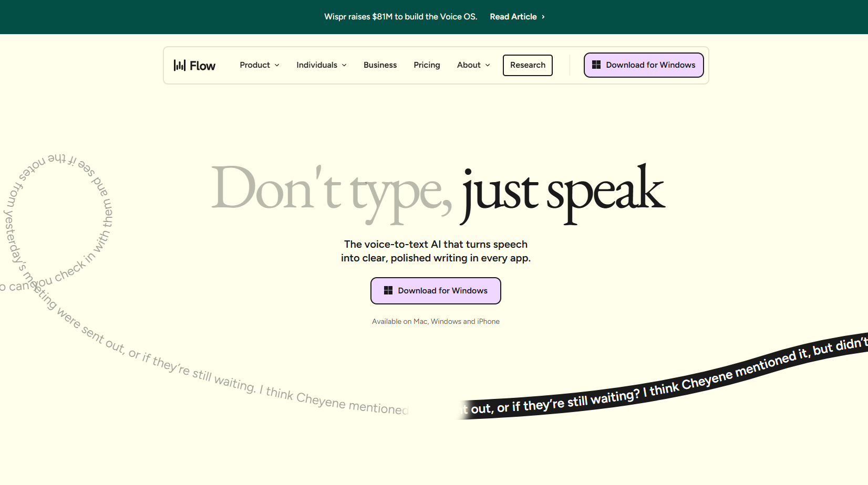Click the outlined Research button

[x=528, y=65]
